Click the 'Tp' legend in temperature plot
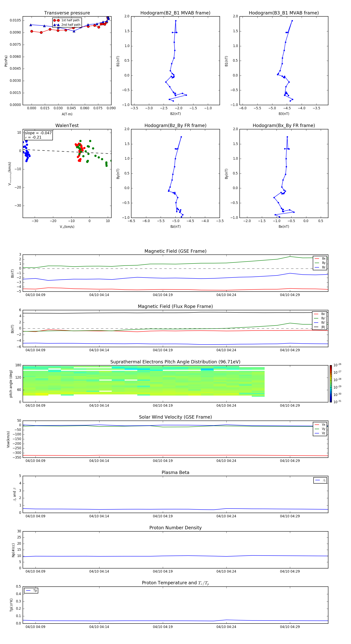 click(x=31, y=591)
